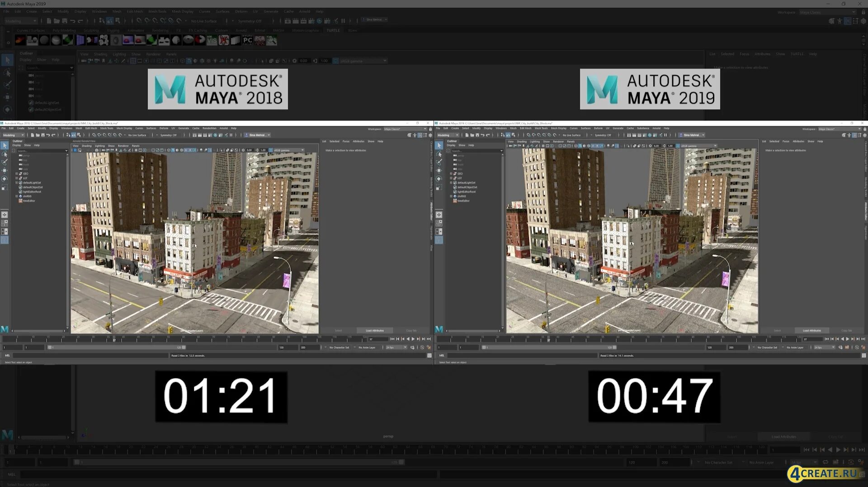Play forwards in Maya 2018 timeline
The image size is (868, 487).
(413, 339)
